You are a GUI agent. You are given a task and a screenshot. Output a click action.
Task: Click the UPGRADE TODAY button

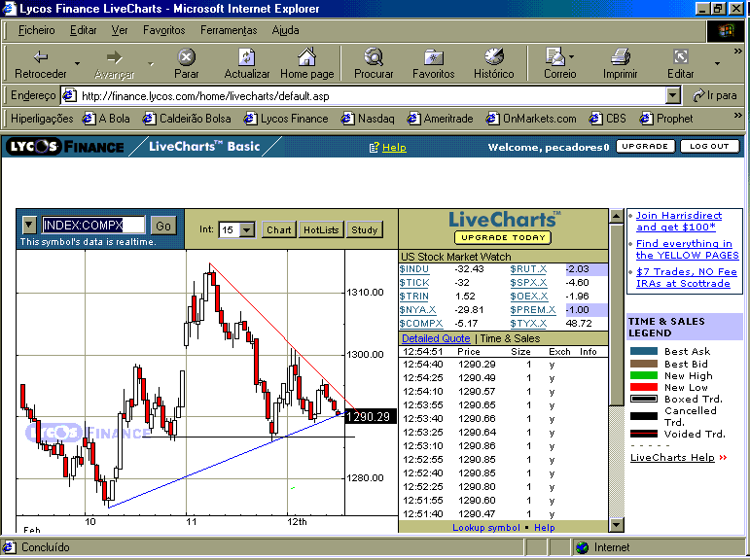503,237
